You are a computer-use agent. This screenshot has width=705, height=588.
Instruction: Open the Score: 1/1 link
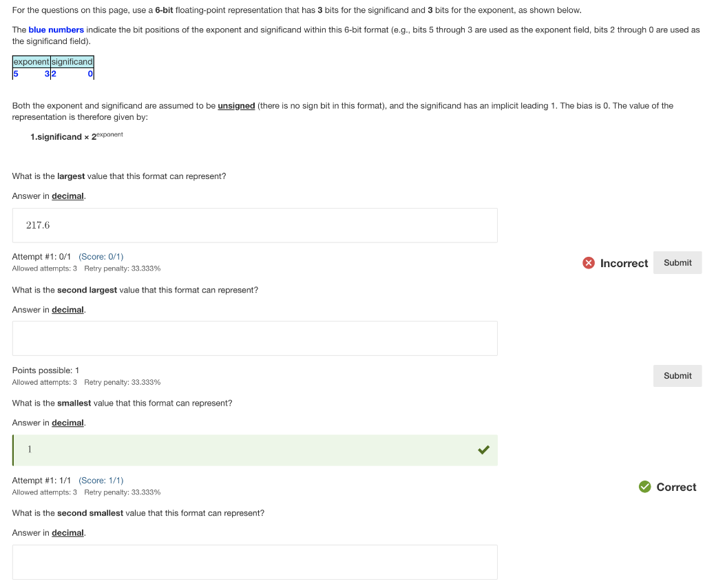[x=101, y=480]
